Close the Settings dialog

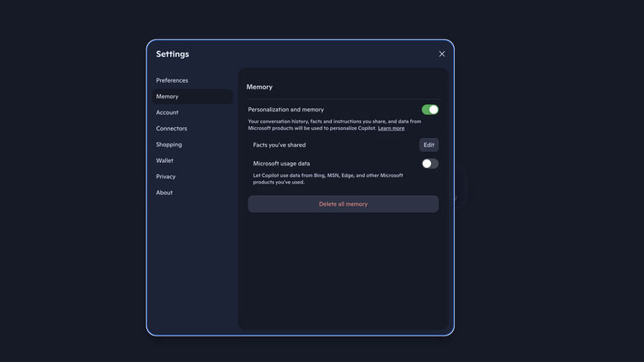[x=442, y=54]
